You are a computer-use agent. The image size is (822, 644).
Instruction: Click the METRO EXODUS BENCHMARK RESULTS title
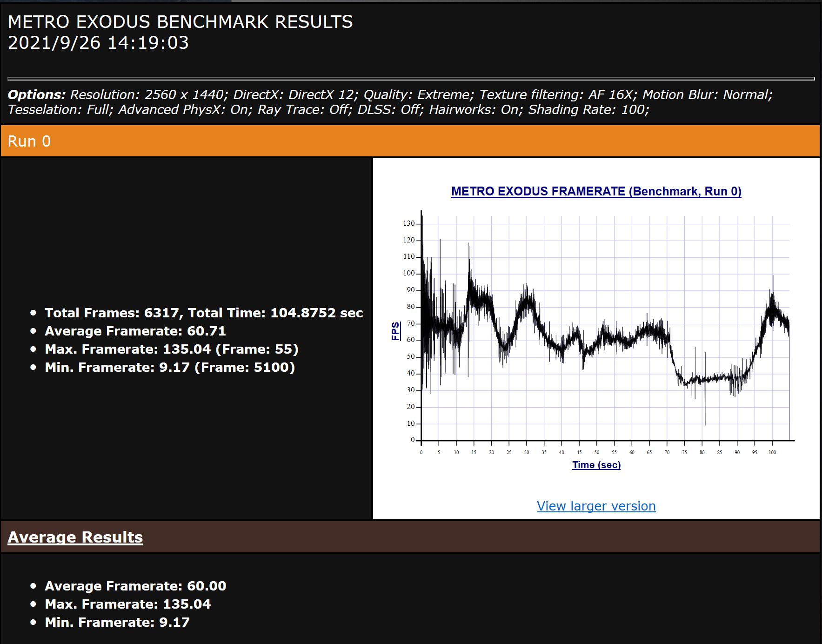(x=180, y=22)
